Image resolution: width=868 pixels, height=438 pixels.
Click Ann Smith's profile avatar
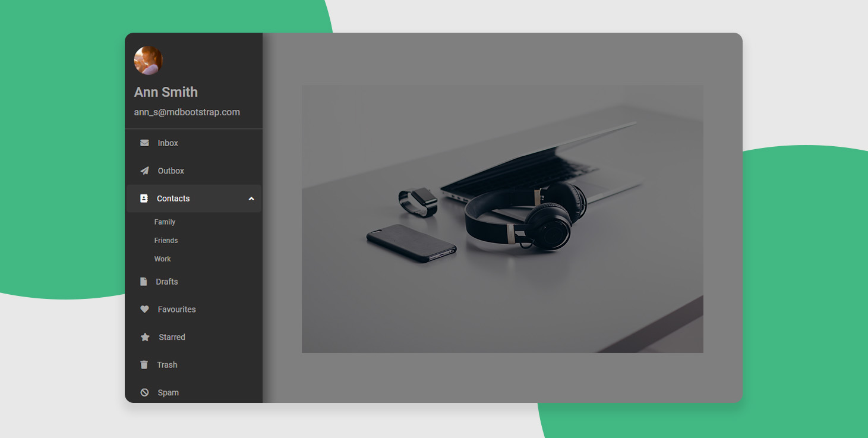[x=149, y=61]
